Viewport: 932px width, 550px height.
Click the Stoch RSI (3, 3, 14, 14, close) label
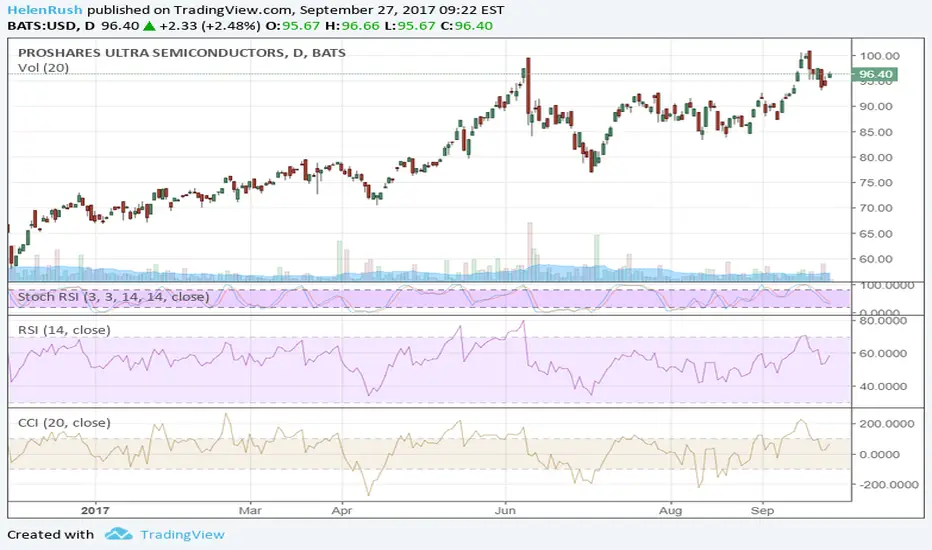pyautogui.click(x=114, y=297)
